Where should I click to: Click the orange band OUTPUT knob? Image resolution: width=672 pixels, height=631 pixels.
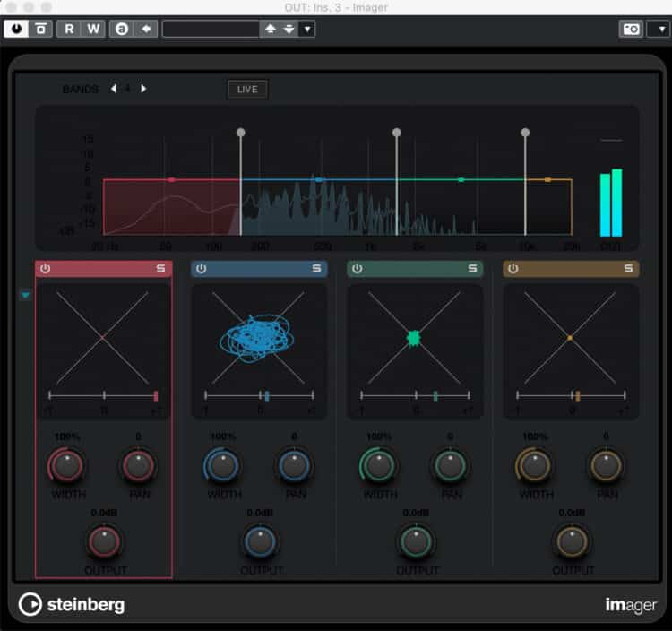(573, 541)
